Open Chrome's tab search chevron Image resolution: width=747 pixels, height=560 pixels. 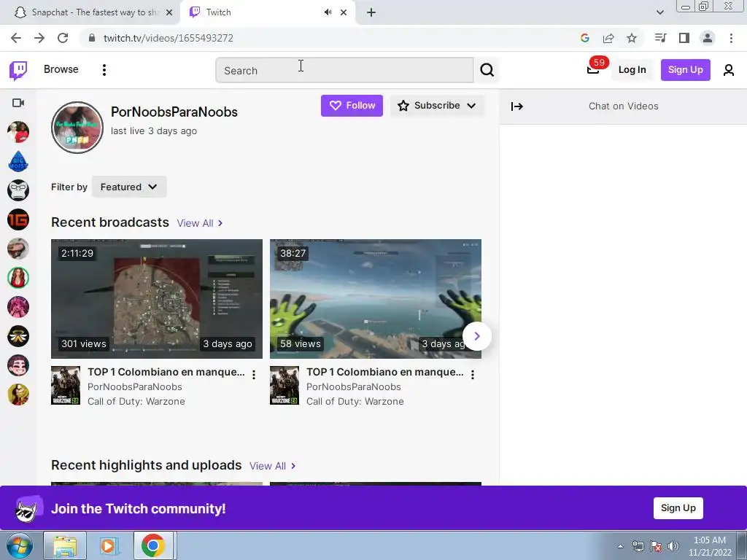[x=659, y=12]
